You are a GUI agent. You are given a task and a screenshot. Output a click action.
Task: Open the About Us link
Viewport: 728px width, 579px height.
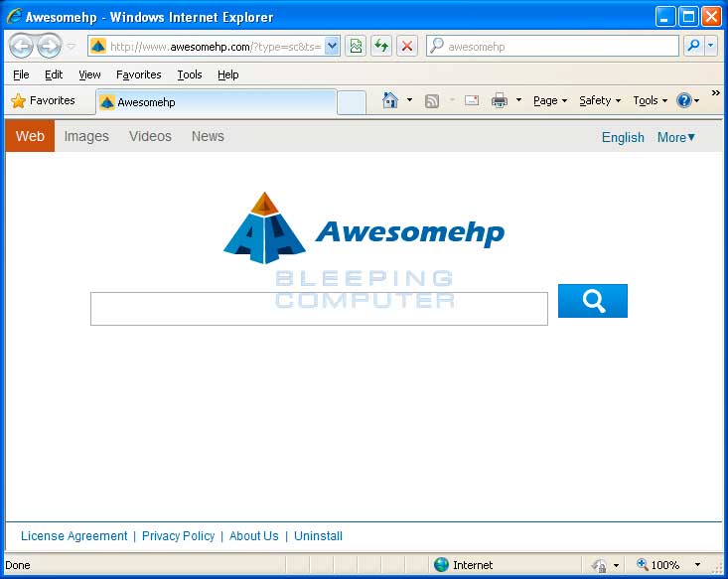(x=254, y=536)
